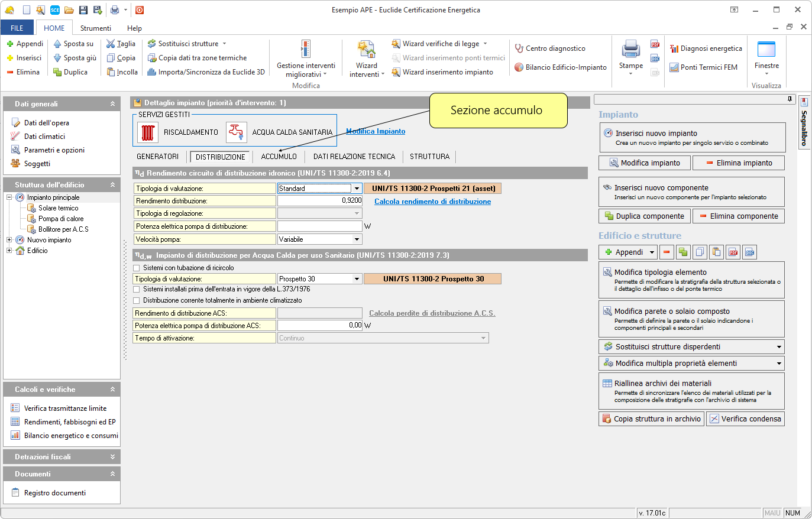Click the Rendimento distribuzione input field
This screenshot has width=812, height=519.
(x=319, y=201)
